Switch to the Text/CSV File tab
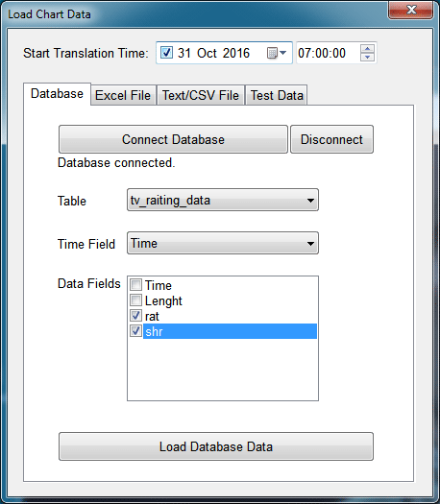The width and height of the screenshot is (440, 504). (x=201, y=95)
